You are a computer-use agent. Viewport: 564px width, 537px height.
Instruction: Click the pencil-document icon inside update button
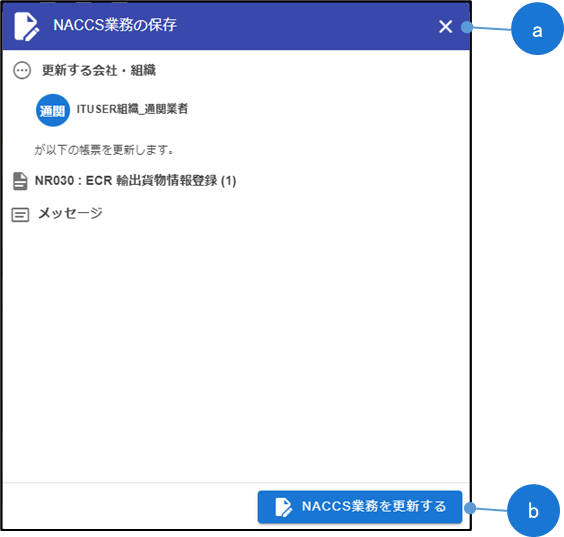(x=283, y=507)
